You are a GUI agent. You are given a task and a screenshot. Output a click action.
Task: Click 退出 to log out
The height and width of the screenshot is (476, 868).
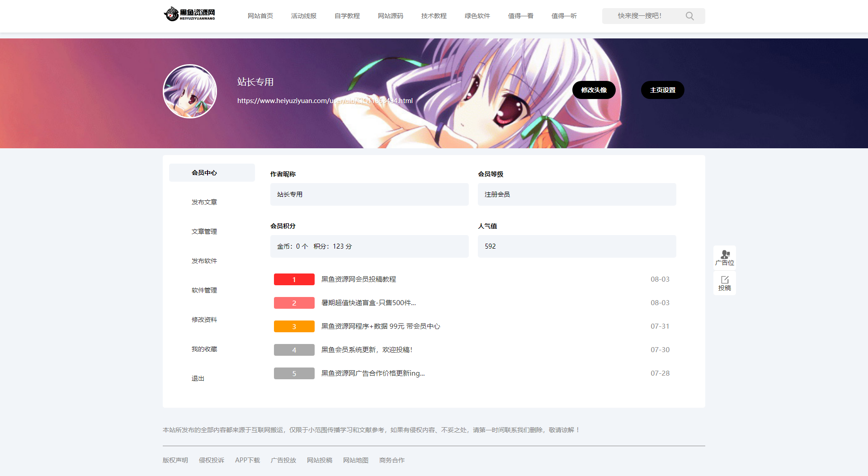[198, 378]
